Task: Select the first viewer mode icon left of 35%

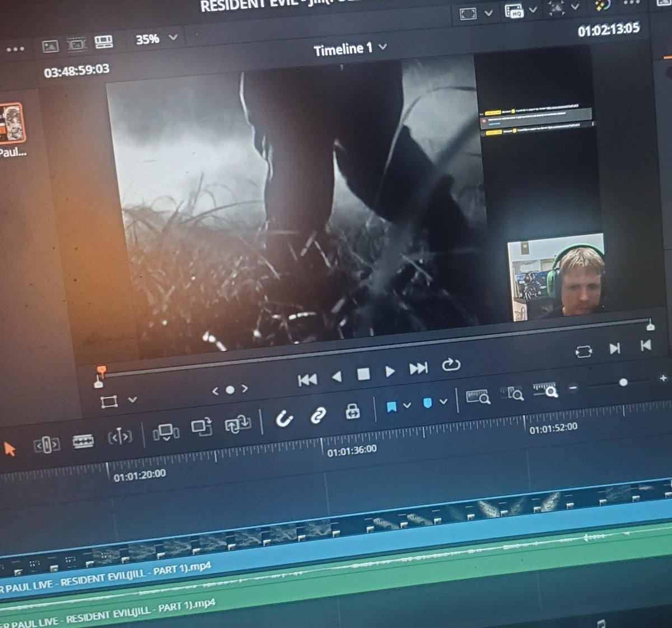Action: (x=50, y=46)
